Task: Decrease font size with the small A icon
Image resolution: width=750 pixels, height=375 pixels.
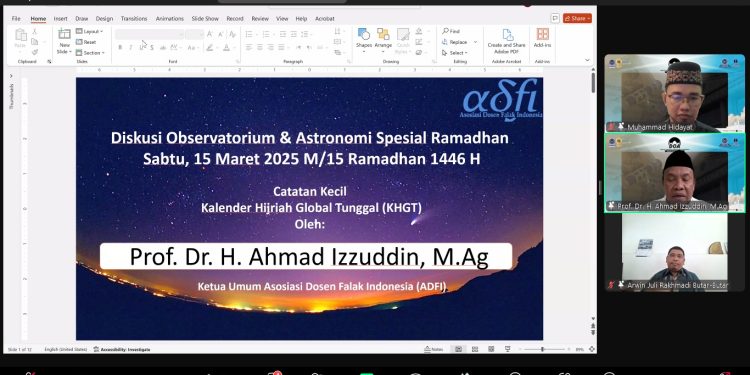Action: tap(221, 34)
